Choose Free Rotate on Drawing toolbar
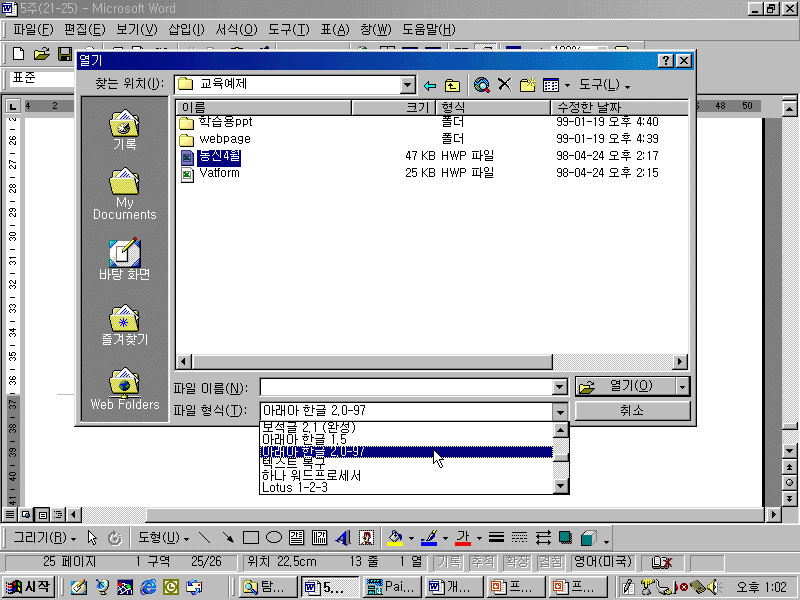This screenshot has height=600, width=800. click(x=115, y=537)
